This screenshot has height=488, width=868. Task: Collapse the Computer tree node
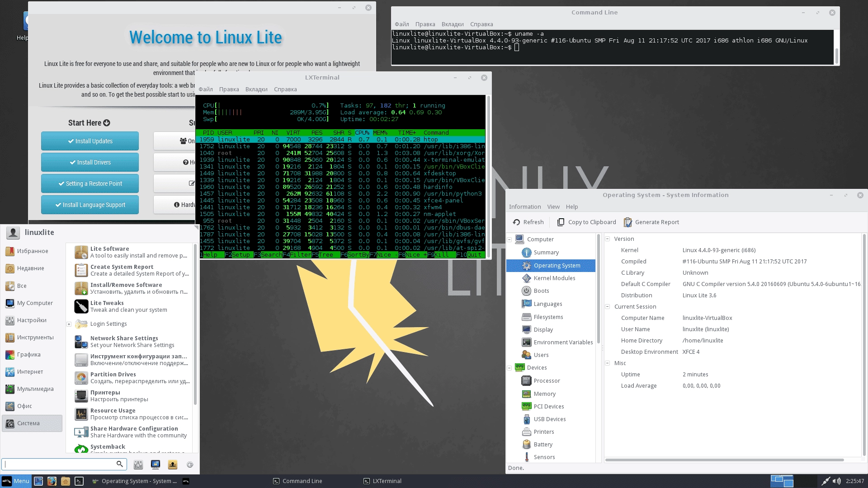[x=509, y=239]
